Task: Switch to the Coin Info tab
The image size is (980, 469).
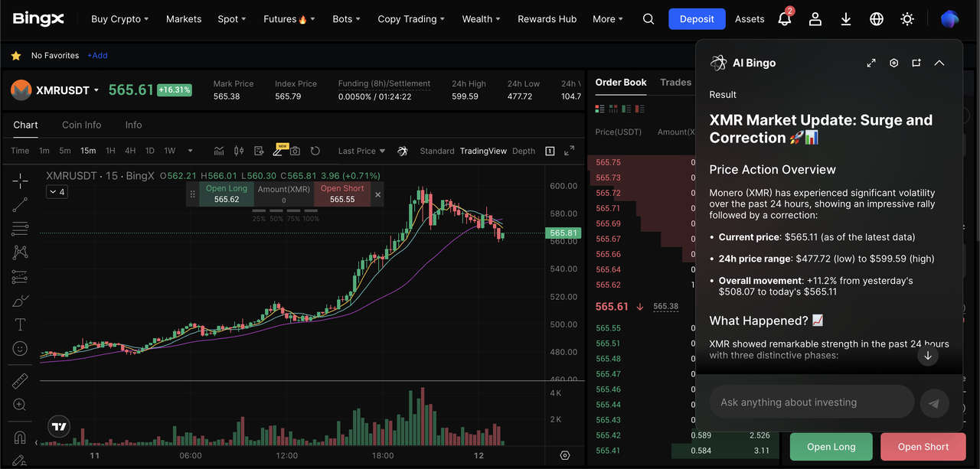Action: (82, 125)
